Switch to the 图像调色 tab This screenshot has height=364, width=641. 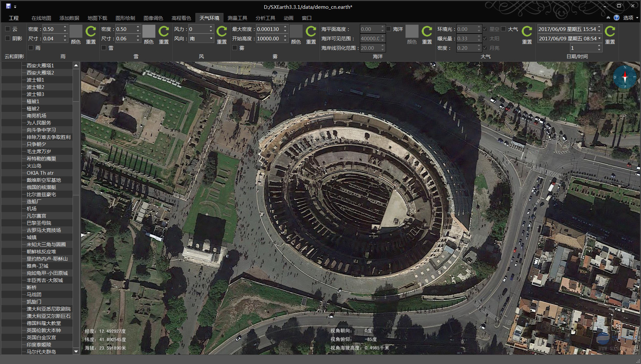153,18
